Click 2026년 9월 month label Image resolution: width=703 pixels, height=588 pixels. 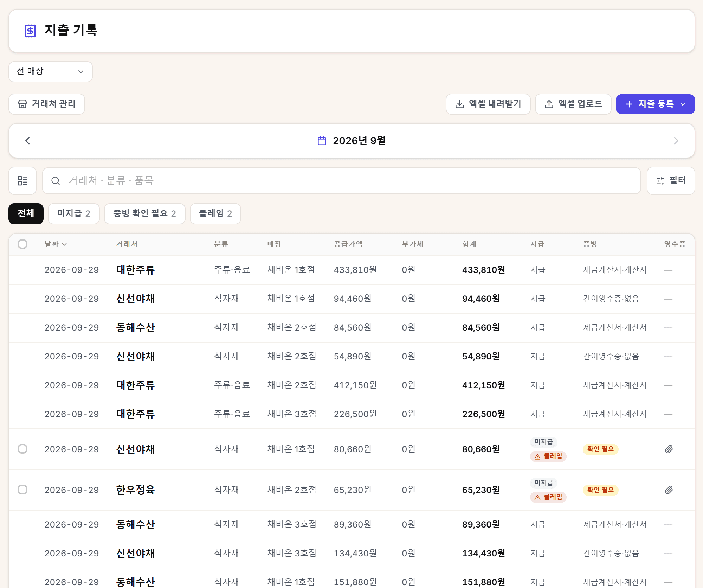pos(359,141)
